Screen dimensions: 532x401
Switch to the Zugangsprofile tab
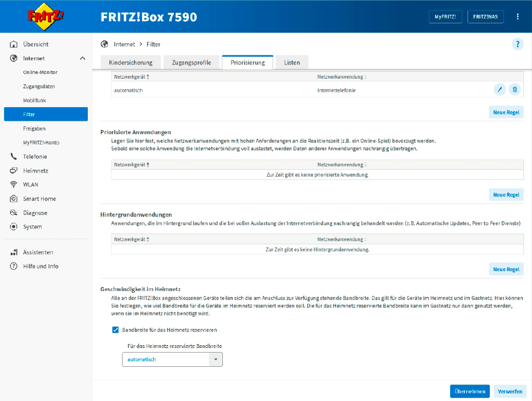click(192, 62)
